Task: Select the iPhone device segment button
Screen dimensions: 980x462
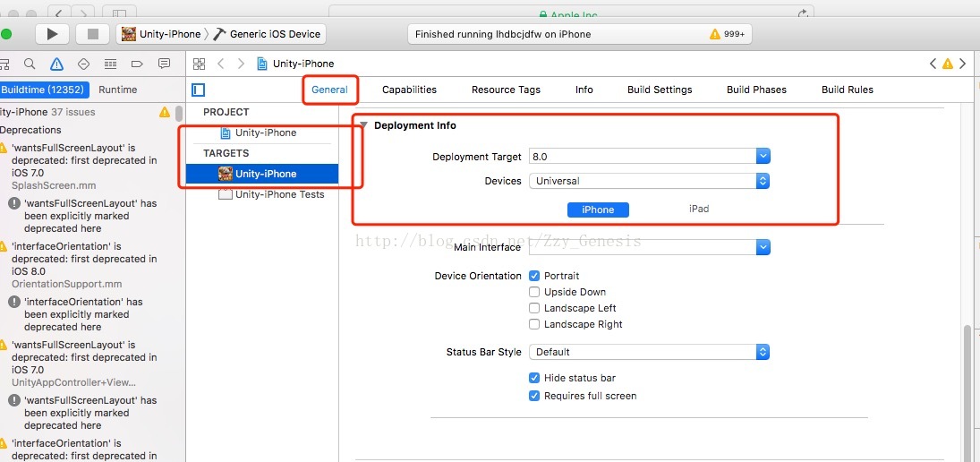Action: 598,210
